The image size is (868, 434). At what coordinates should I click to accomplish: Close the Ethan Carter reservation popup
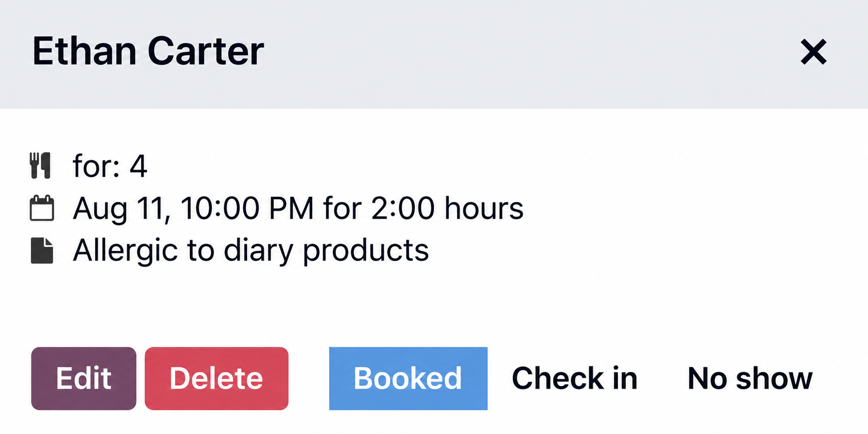(x=813, y=52)
